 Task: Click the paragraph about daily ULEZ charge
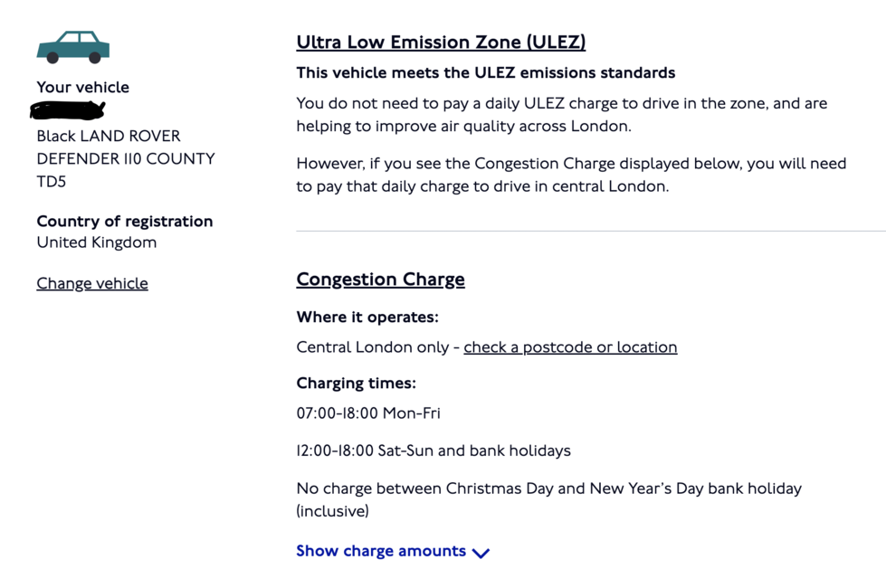click(x=562, y=115)
